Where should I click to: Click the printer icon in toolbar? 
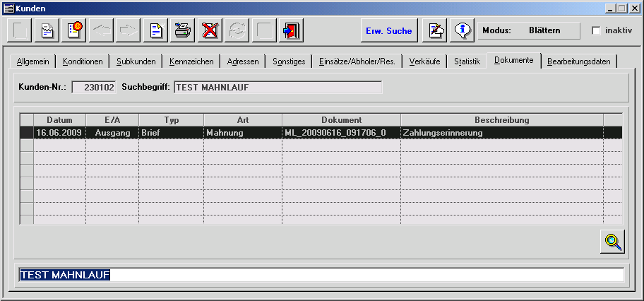click(x=182, y=31)
